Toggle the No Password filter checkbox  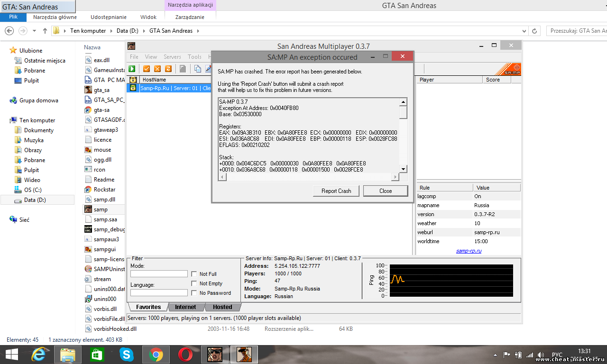(194, 293)
